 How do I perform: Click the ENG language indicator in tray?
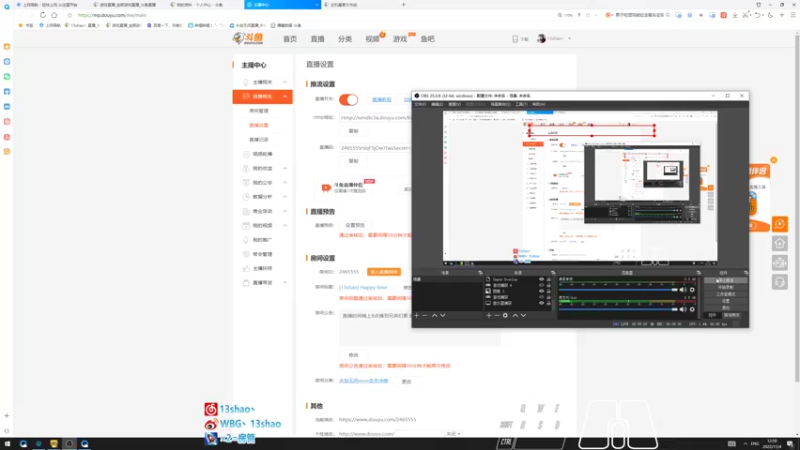pyautogui.click(x=755, y=444)
